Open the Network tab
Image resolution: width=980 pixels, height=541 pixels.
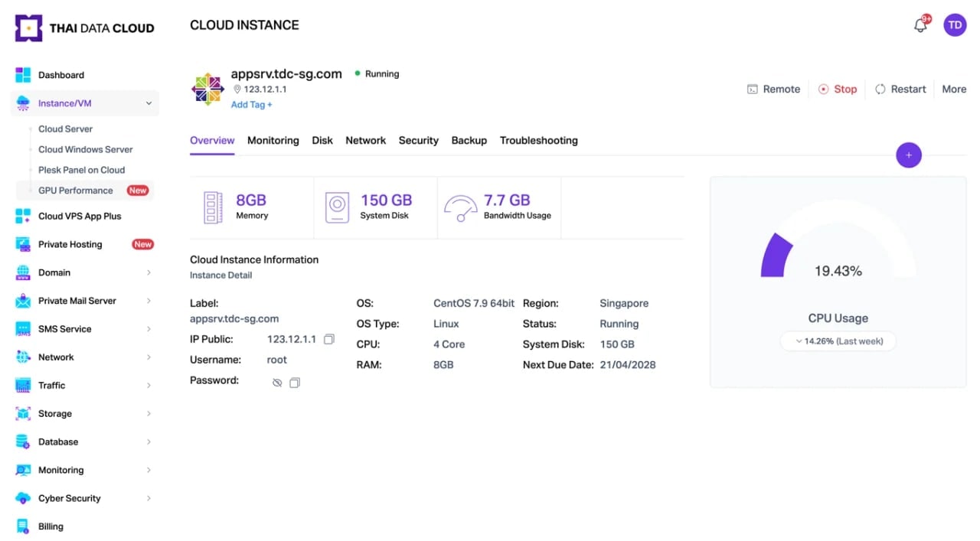click(x=366, y=140)
